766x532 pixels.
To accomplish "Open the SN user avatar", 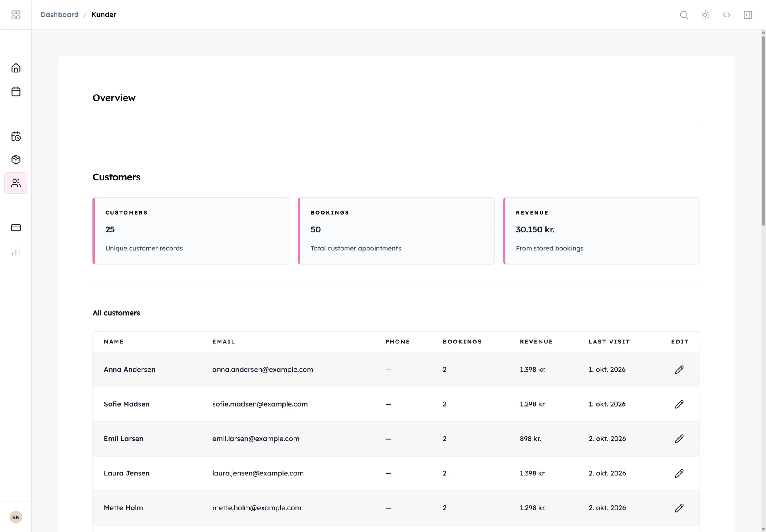I will coord(16,517).
